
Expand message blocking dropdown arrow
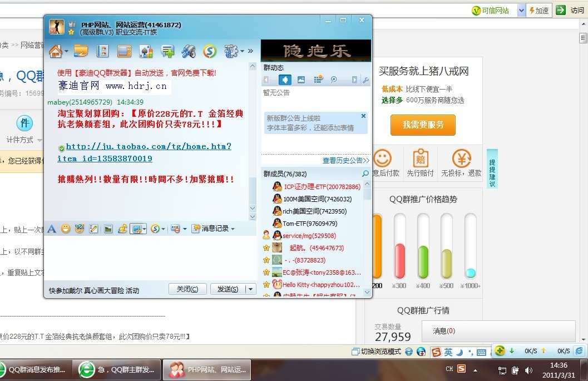(x=185, y=229)
